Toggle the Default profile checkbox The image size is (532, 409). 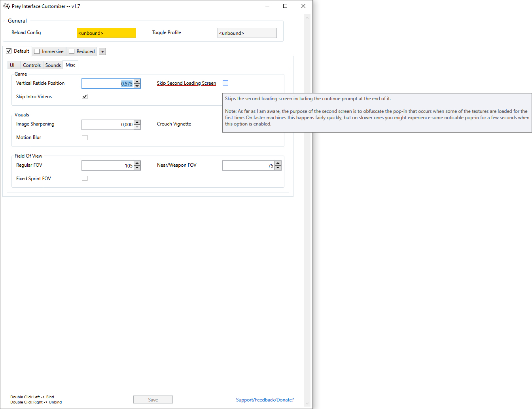coord(9,51)
